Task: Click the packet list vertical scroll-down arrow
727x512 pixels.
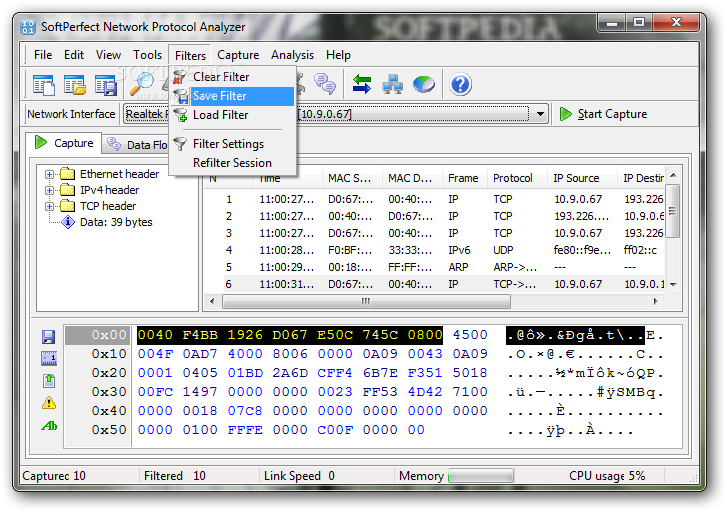Action: [673, 284]
